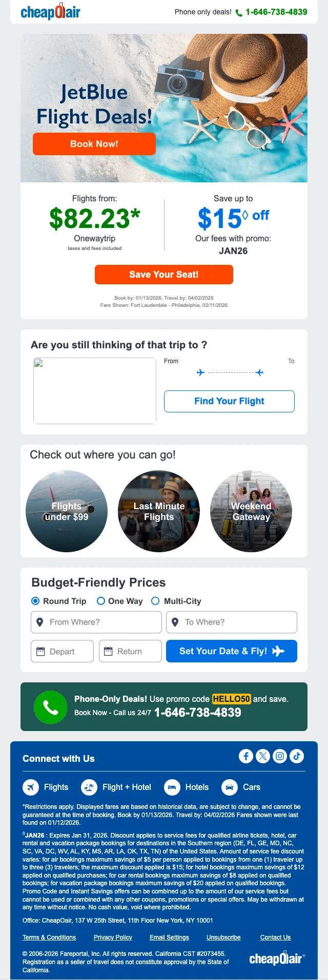Click the From Where? location field
The height and width of the screenshot is (980, 328).
[x=96, y=622]
